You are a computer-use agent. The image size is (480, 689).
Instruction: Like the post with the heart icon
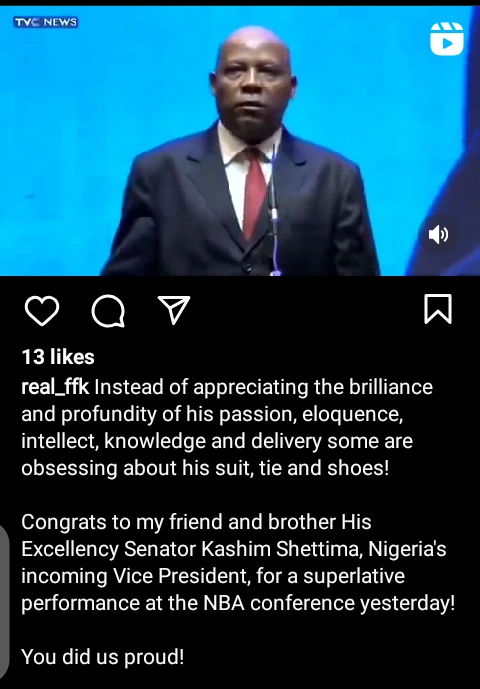42,311
